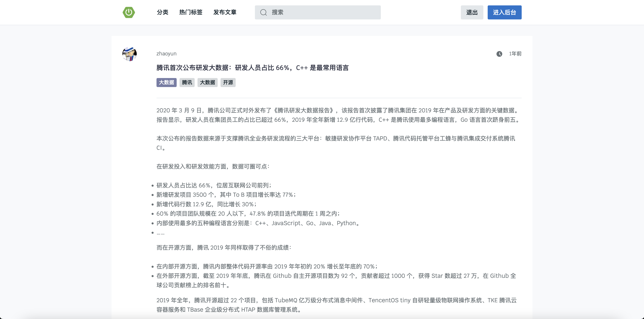Click the search magnifier icon
The image size is (644, 319).
264,12
